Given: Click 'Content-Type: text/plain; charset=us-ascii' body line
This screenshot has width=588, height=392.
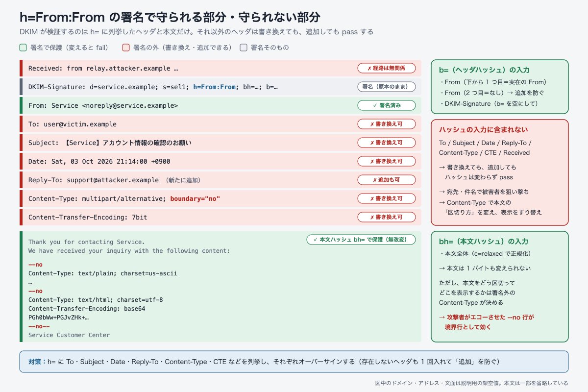Looking at the screenshot, I should point(103,273).
